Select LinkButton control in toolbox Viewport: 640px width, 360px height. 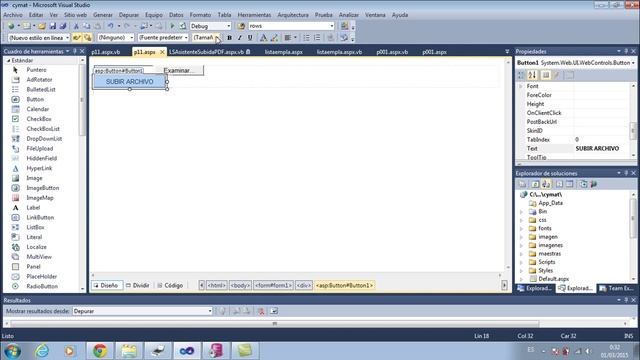40,218
